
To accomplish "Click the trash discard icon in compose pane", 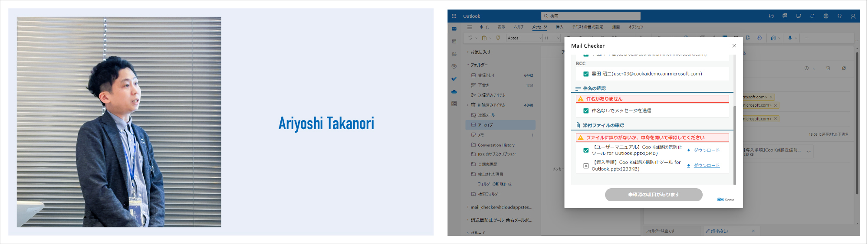I will (x=828, y=68).
